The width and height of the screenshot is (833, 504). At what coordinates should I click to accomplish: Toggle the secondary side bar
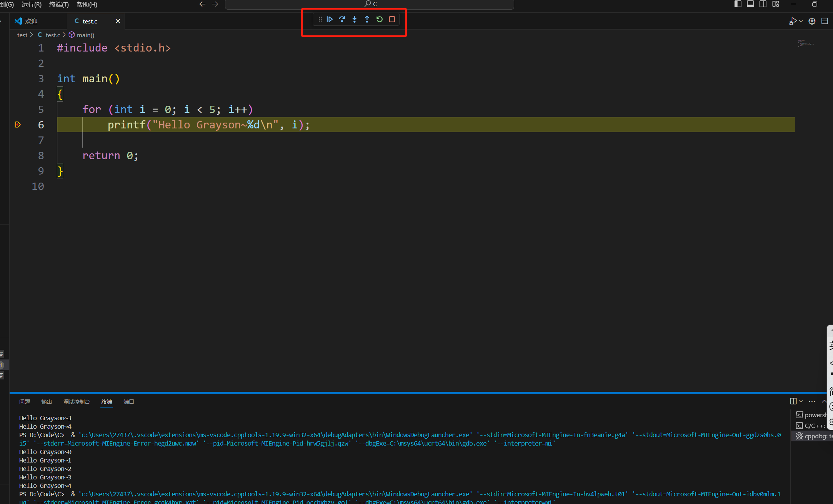[x=763, y=4]
